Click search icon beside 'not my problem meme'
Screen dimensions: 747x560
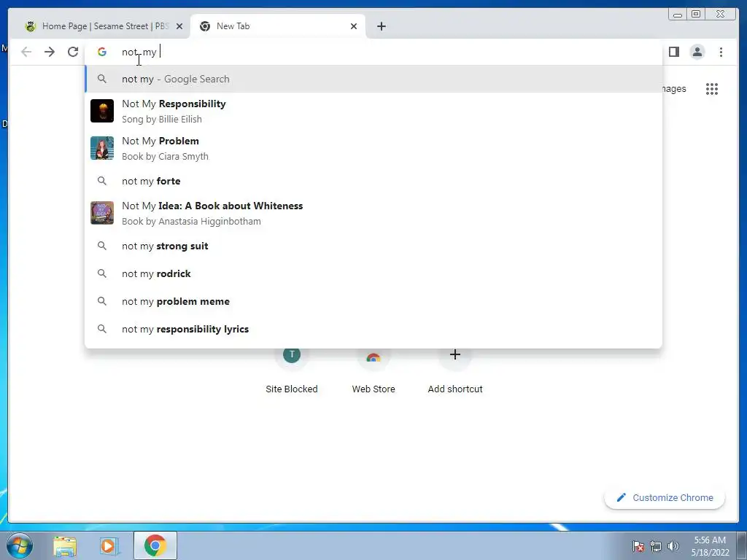(x=102, y=301)
